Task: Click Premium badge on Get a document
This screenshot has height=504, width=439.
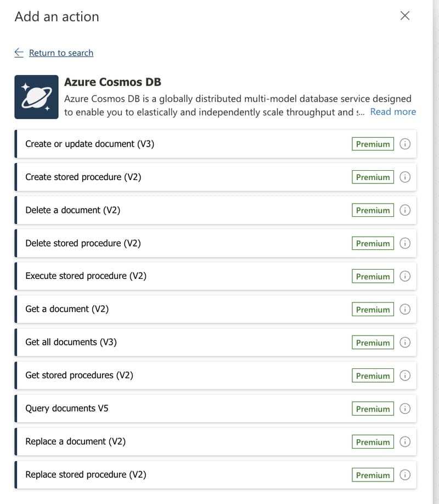Action: pyautogui.click(x=373, y=310)
